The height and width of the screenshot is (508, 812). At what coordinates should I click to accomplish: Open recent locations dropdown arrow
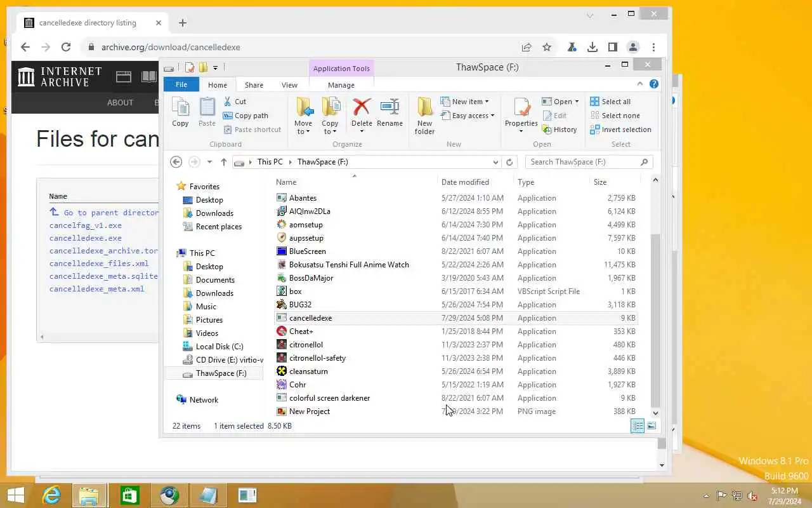point(209,162)
